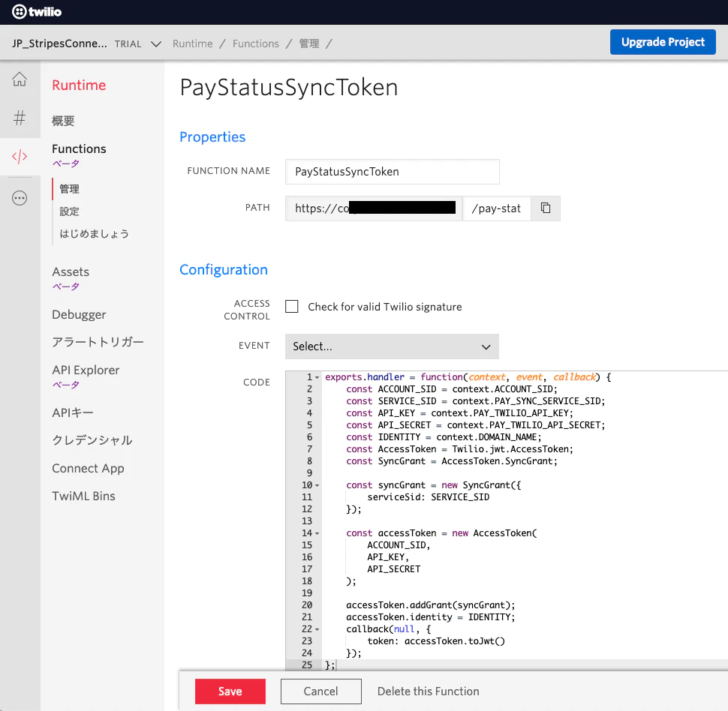Cancel the function changes
This screenshot has height=711, width=728.
click(x=320, y=691)
